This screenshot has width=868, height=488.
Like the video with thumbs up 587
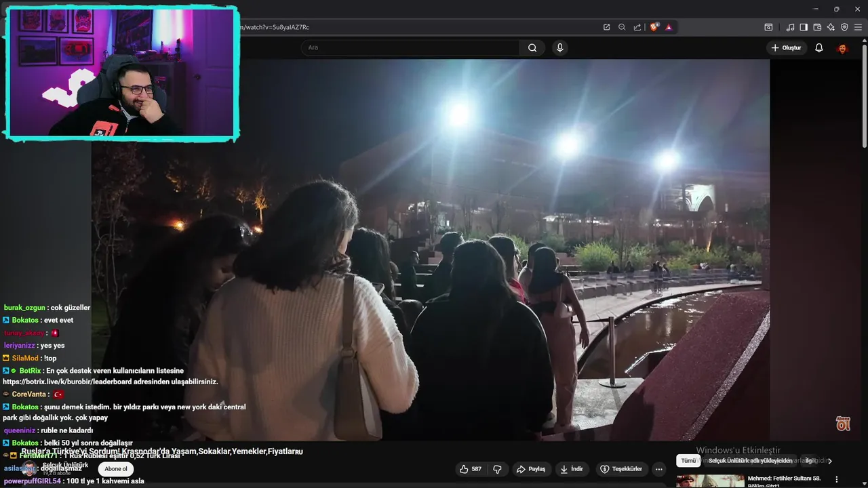pyautogui.click(x=471, y=469)
